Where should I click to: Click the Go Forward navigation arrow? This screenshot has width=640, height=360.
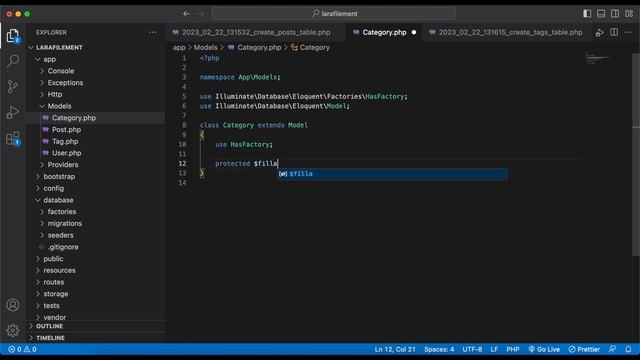point(200,13)
